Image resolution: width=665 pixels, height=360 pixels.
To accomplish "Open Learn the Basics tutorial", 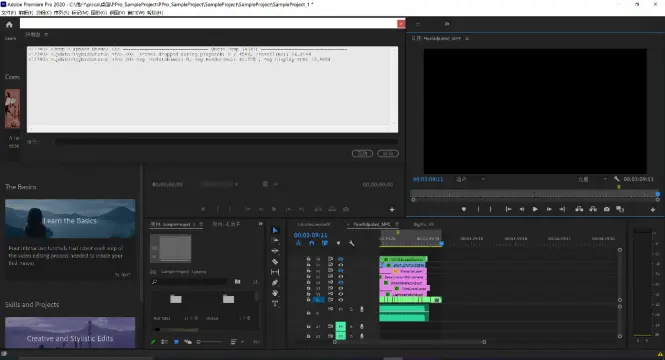I will [70, 219].
